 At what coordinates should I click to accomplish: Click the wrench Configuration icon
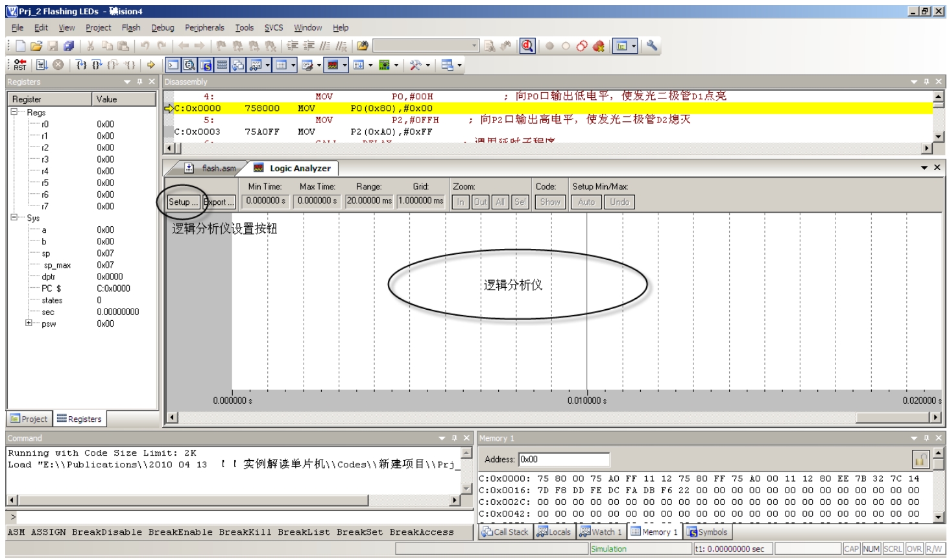pos(652,46)
